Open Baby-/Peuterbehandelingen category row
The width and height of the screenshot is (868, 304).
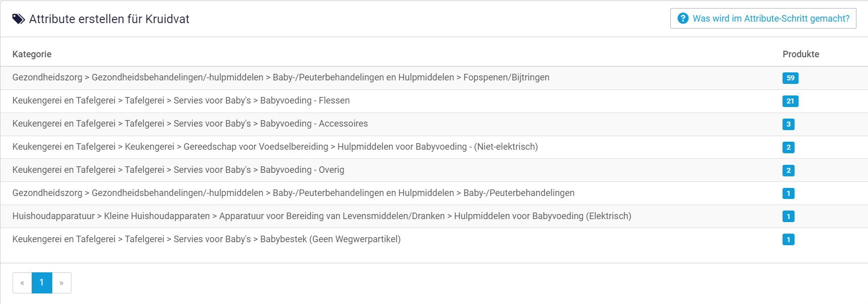(293, 193)
